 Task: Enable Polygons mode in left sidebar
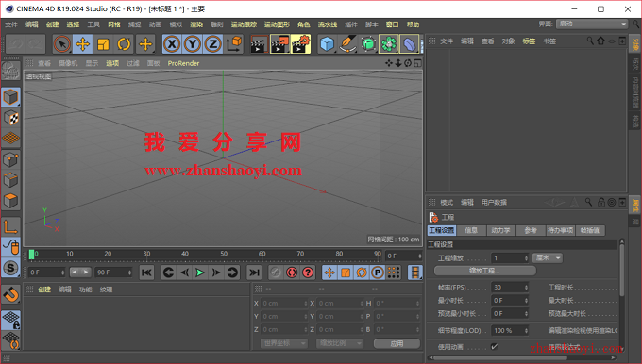[x=10, y=201]
